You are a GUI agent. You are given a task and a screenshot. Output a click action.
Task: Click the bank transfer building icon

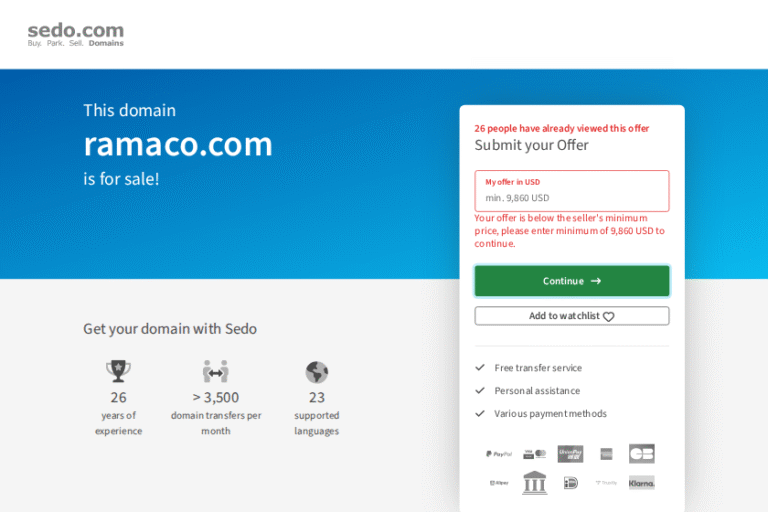pyautogui.click(x=534, y=483)
